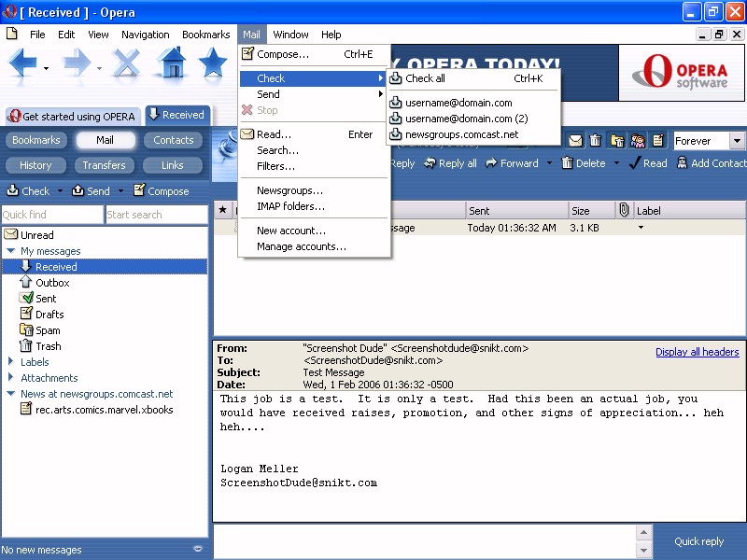
Task: Select the Outbox folder
Action: coord(45,283)
